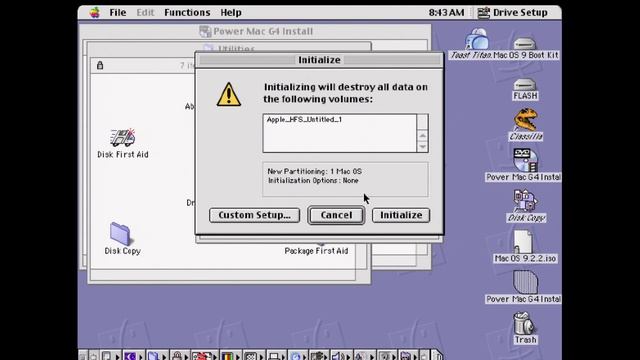640x360 pixels.
Task: Select the Mac OS 9.2.2.iso file icon
Action: 523,242
